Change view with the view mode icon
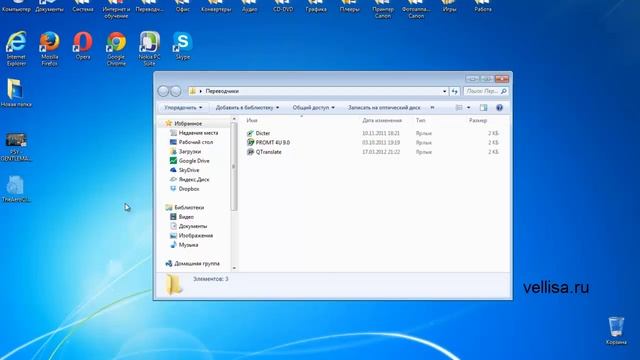640x360 pixels. (x=459, y=108)
